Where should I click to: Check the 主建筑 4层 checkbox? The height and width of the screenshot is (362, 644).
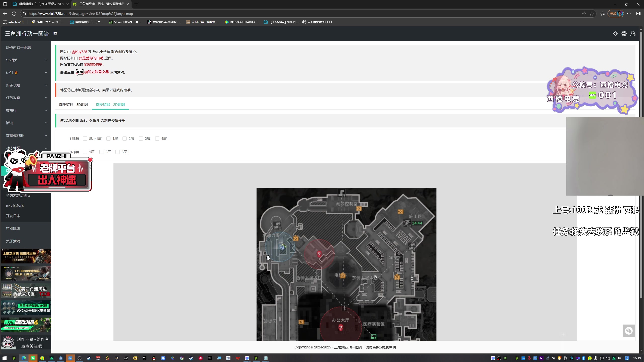[157, 139]
